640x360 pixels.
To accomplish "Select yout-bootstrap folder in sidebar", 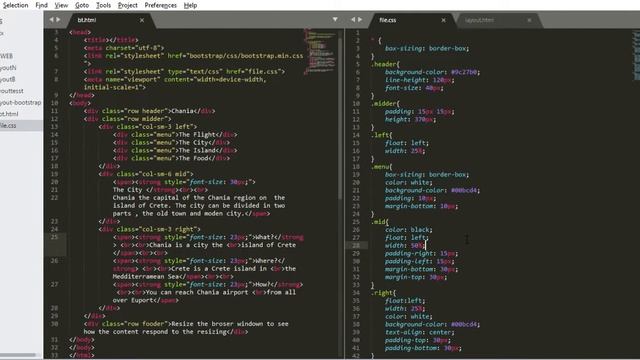I will pyautogui.click(x=20, y=102).
